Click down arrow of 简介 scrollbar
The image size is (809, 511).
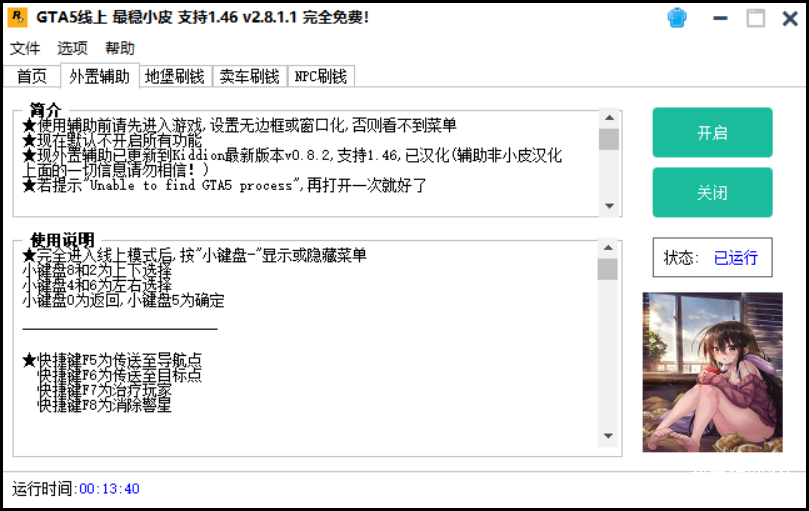click(609, 206)
